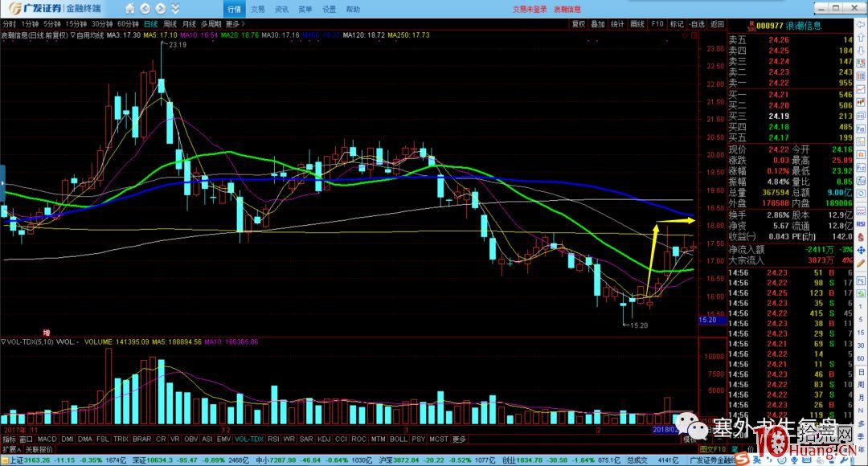The height and width of the screenshot is (466, 868).
Task: Expand the left edge panel handle
Action: click(x=2, y=183)
